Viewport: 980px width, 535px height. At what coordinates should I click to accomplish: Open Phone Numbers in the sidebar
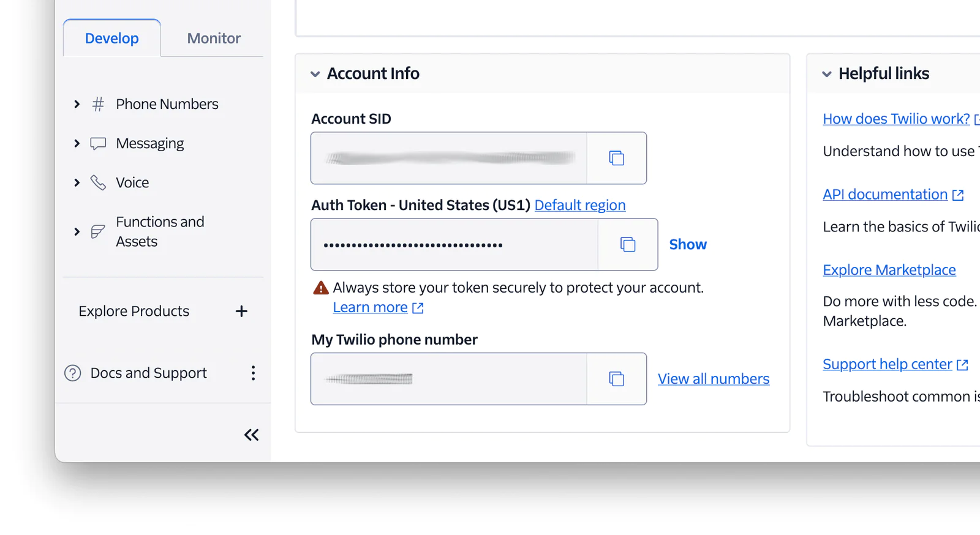(167, 104)
